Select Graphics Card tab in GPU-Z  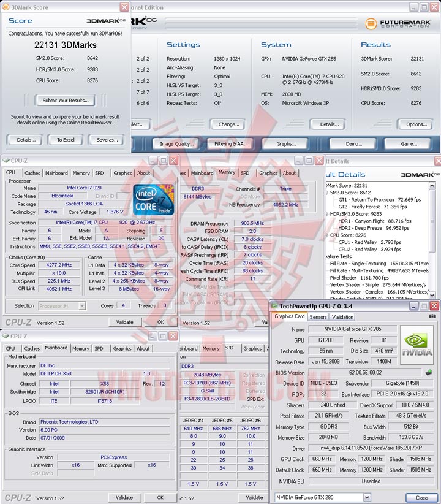click(289, 316)
